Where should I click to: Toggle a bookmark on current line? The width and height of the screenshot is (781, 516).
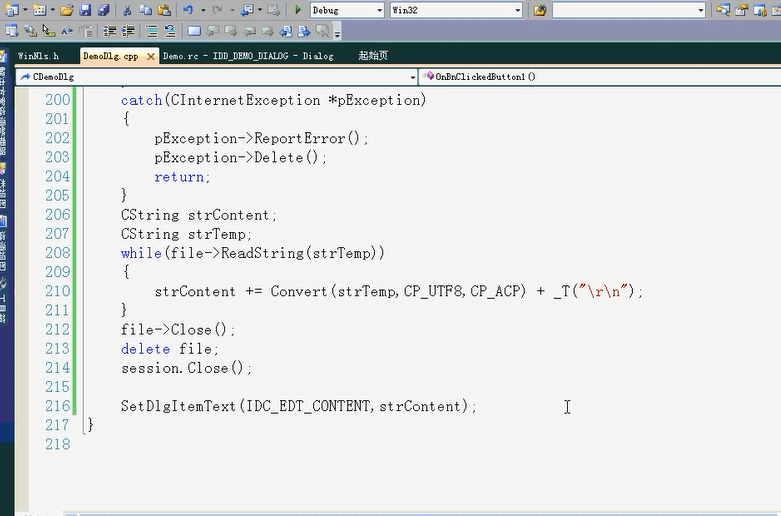click(194, 31)
